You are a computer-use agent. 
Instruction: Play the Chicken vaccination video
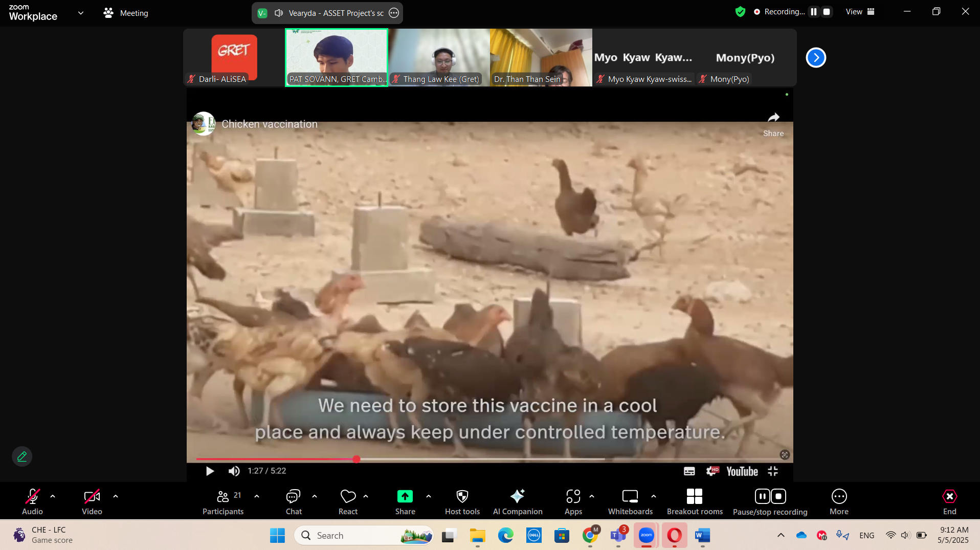(210, 471)
